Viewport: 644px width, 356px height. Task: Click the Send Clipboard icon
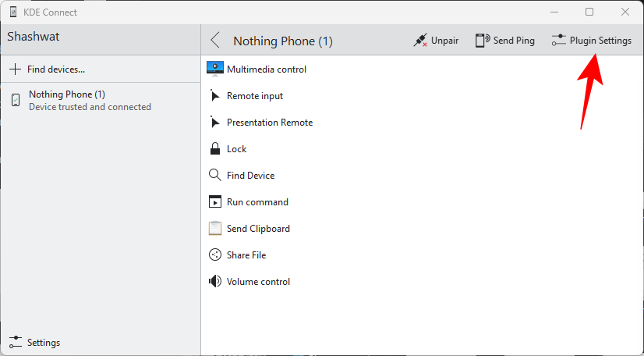click(x=215, y=229)
